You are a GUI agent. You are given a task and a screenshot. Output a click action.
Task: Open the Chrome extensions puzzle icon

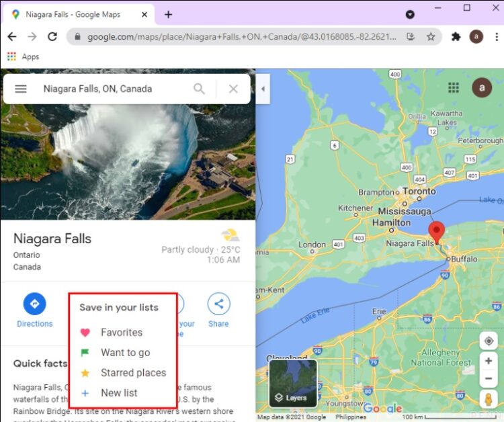coord(456,37)
